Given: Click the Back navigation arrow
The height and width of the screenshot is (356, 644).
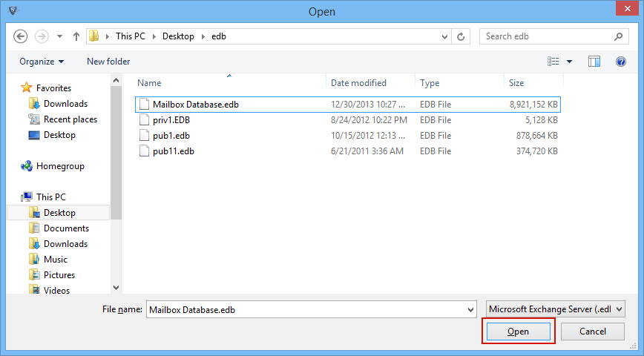Looking at the screenshot, I should click(x=21, y=36).
